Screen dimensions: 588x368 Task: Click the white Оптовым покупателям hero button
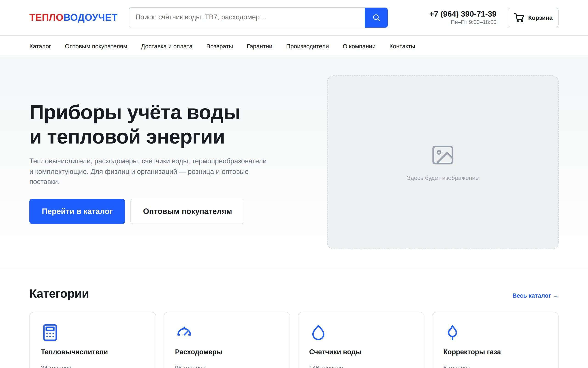pos(187,211)
